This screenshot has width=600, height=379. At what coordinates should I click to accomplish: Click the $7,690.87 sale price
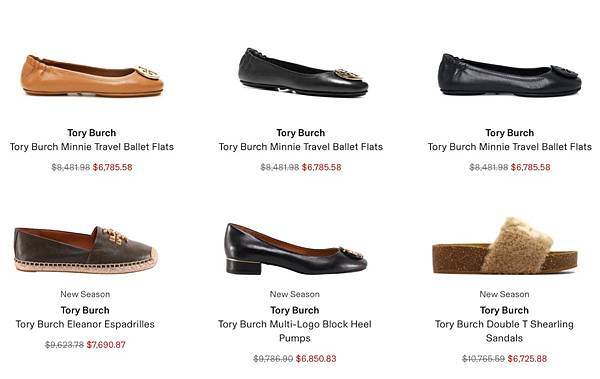coord(106,345)
